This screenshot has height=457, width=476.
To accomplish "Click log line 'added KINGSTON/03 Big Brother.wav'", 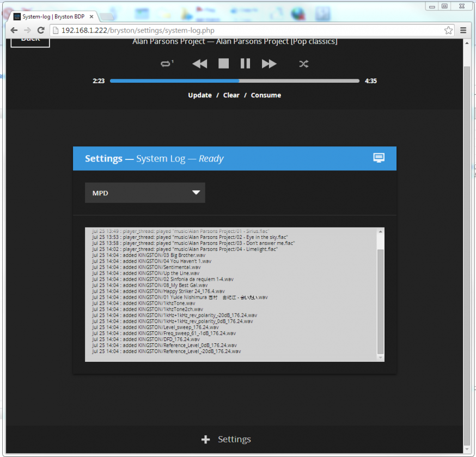I will tap(149, 255).
